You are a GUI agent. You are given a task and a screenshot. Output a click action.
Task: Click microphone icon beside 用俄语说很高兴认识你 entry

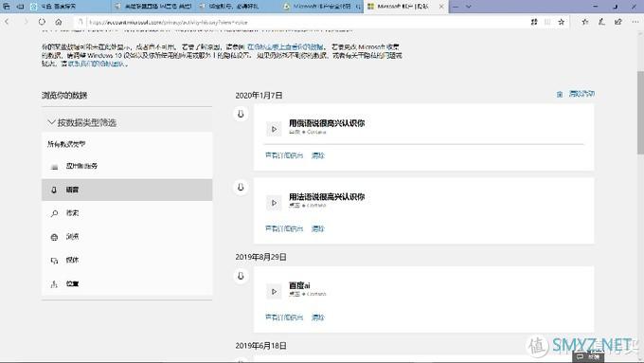(x=241, y=114)
